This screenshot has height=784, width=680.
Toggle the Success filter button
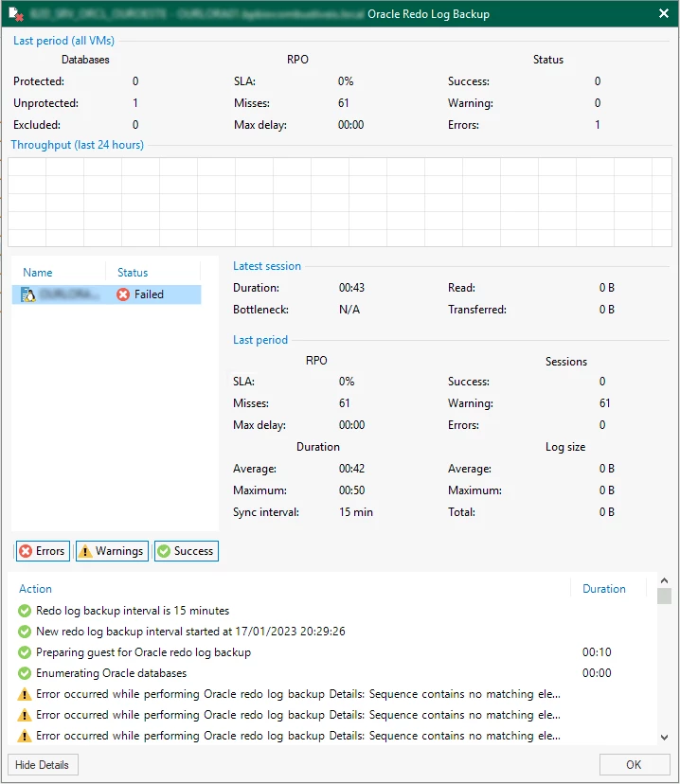click(187, 551)
